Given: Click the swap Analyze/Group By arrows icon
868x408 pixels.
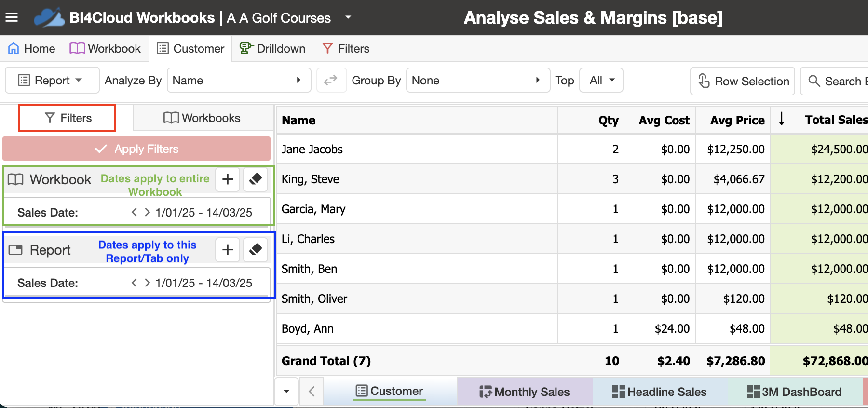Looking at the screenshot, I should (x=331, y=80).
